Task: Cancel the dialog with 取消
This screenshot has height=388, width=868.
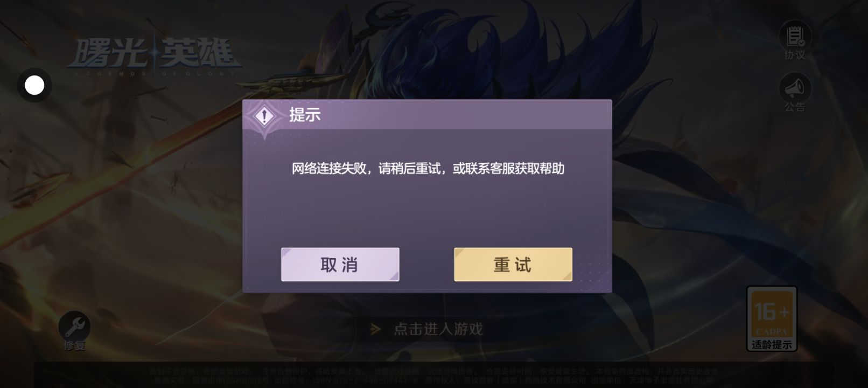Action: 340,265
